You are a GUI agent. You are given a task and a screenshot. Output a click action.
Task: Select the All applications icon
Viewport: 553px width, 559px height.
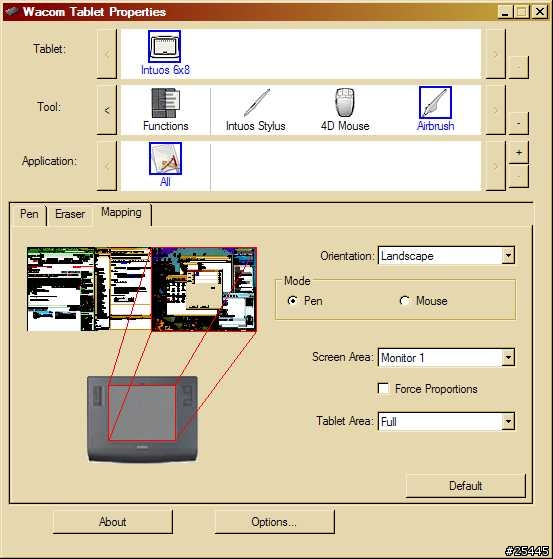click(165, 159)
